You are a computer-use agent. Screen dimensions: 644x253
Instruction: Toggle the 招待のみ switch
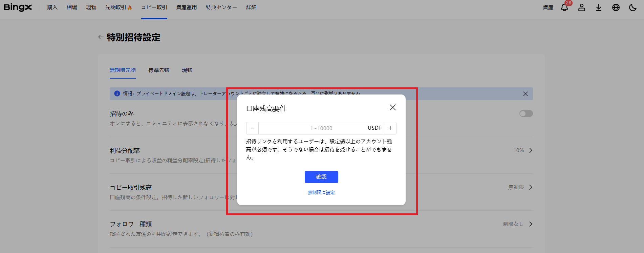pyautogui.click(x=526, y=114)
